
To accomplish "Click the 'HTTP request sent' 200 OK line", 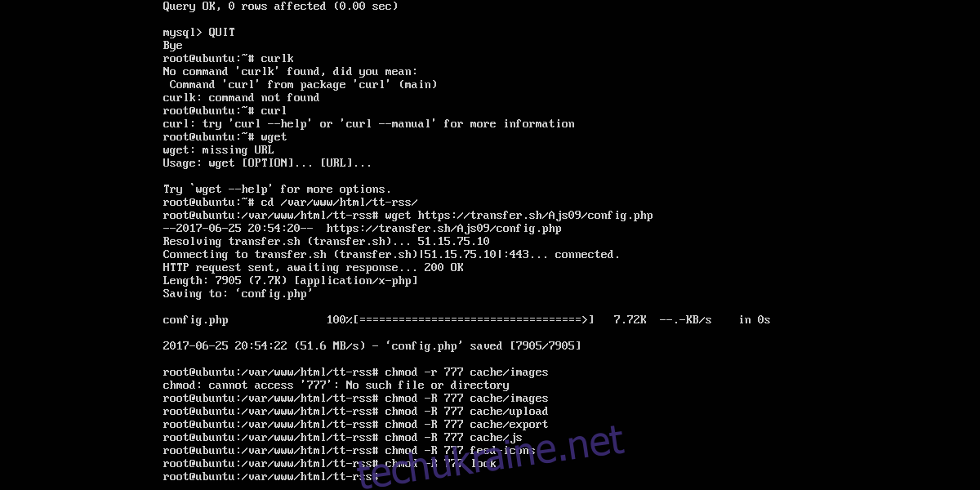I will click(x=313, y=268).
